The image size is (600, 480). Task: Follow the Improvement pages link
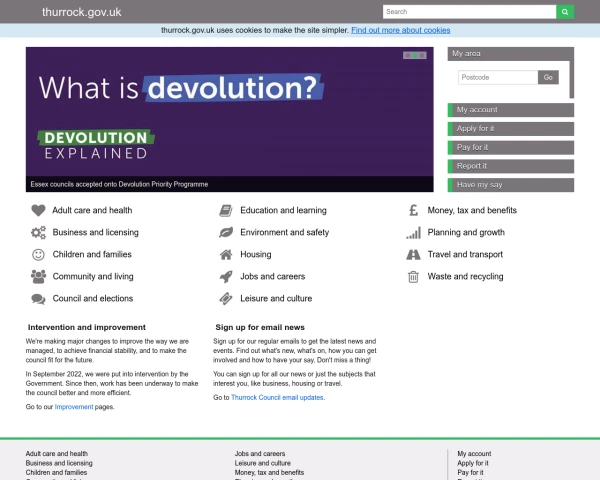coord(74,407)
